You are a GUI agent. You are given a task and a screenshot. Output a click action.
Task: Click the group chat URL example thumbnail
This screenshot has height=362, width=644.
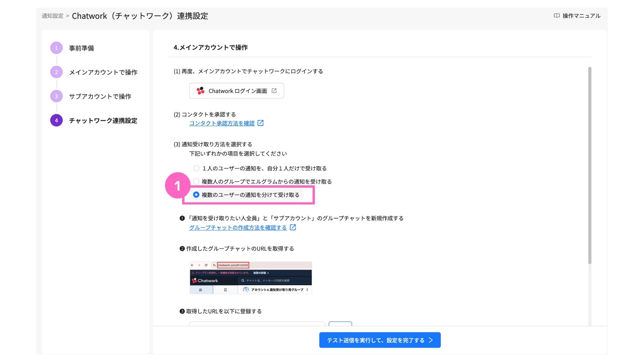pyautogui.click(x=251, y=278)
